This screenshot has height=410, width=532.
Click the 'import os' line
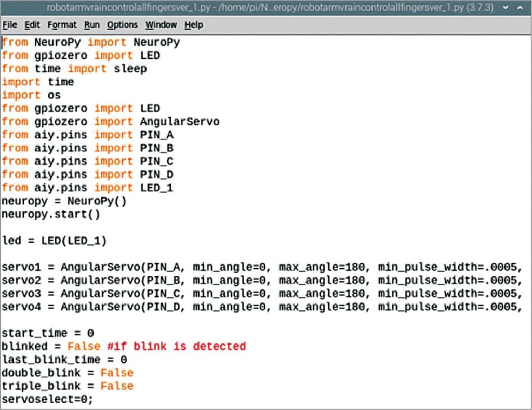31,95
